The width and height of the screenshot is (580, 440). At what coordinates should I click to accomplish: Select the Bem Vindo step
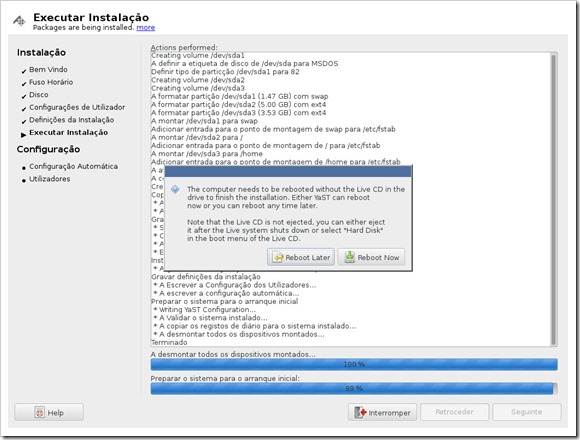(48, 70)
